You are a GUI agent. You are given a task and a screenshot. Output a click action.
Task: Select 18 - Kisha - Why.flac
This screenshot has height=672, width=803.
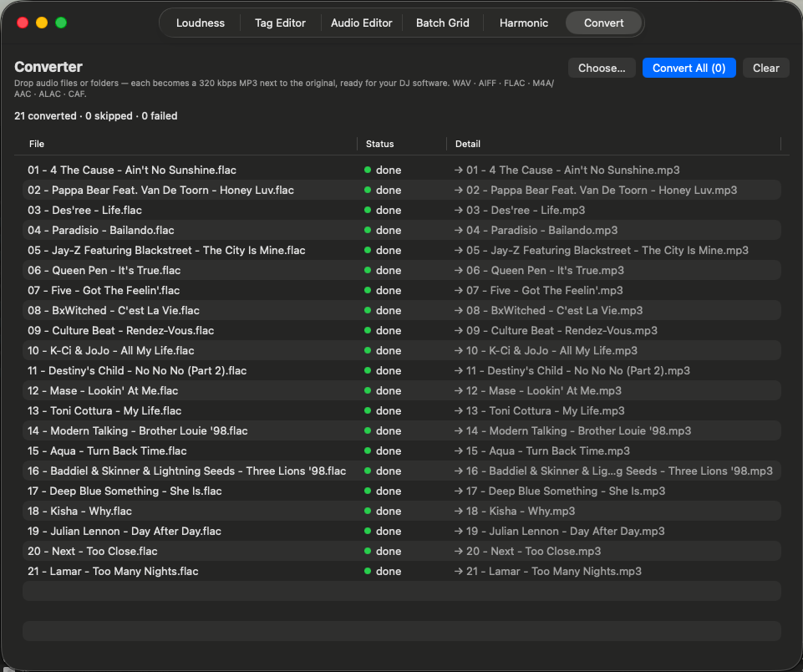point(79,512)
